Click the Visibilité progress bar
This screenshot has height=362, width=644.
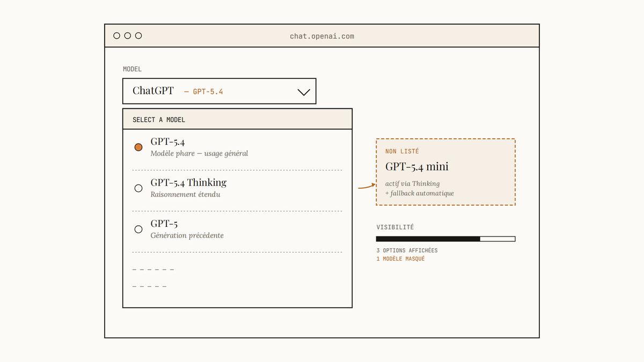click(445, 239)
